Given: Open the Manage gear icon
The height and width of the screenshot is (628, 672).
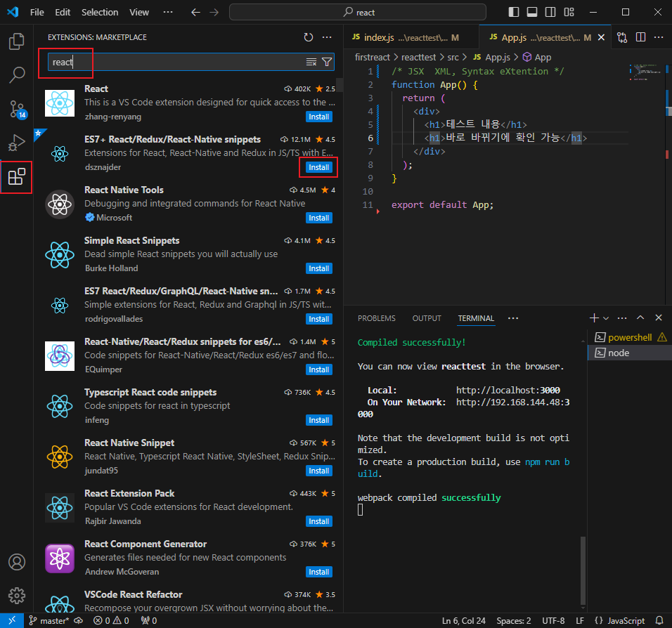Looking at the screenshot, I should point(17,596).
